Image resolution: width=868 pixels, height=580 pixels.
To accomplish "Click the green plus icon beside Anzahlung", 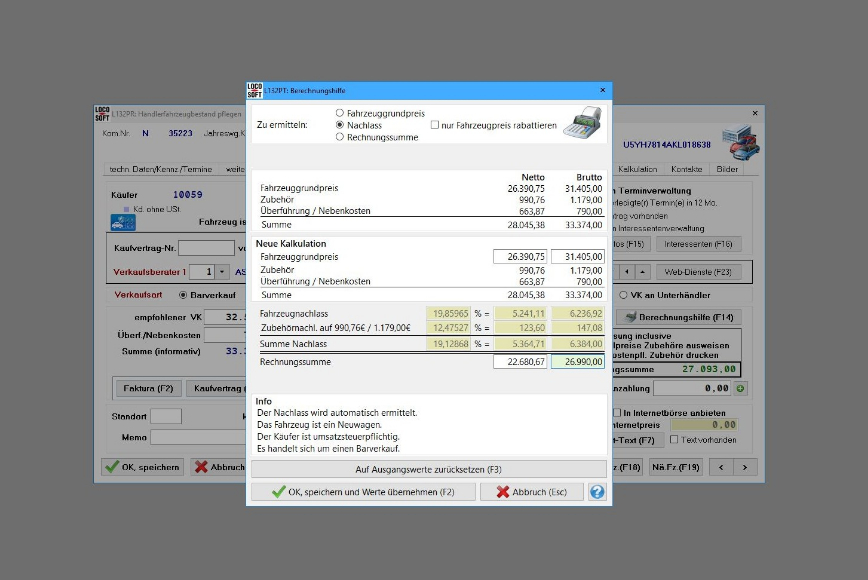I will pos(741,388).
